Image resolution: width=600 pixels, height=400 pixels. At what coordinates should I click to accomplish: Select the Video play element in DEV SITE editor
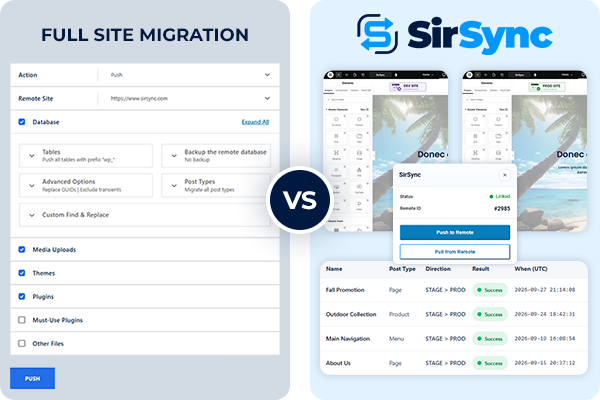tap(359, 206)
